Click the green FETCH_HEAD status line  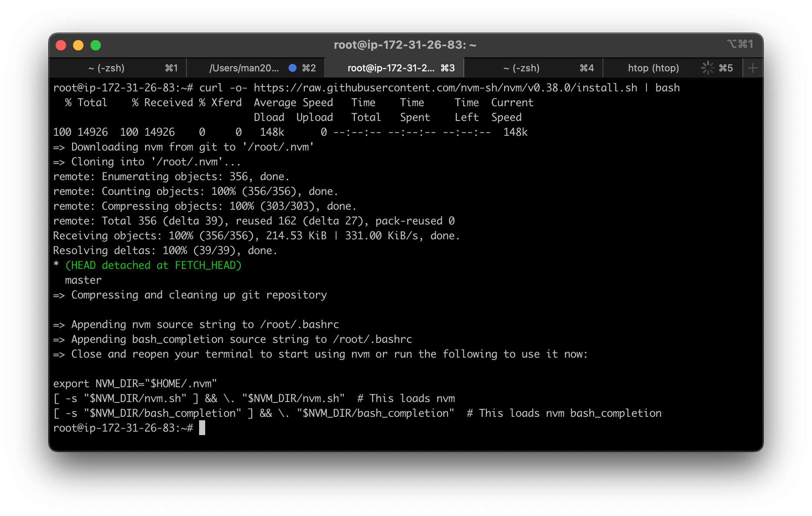152,265
